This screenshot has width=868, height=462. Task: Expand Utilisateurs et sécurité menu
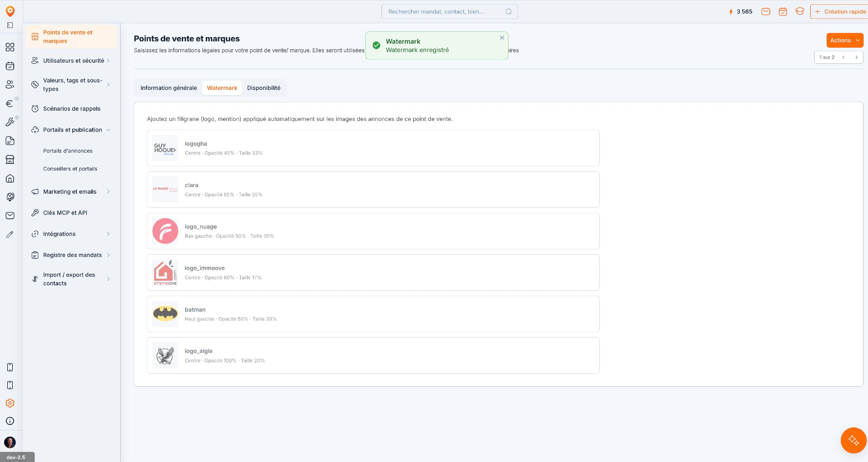(71, 61)
